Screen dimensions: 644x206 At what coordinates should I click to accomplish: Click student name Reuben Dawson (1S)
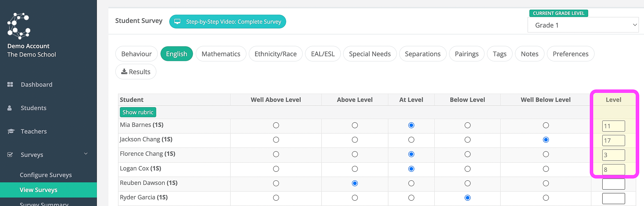149,183
